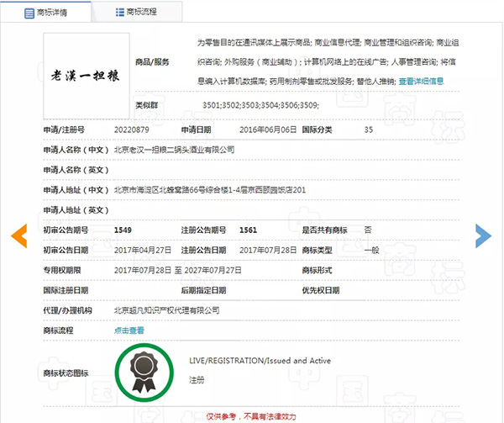Click the applicant address starting with 北京市海淀区
This screenshot has width=504, height=423.
209,190
